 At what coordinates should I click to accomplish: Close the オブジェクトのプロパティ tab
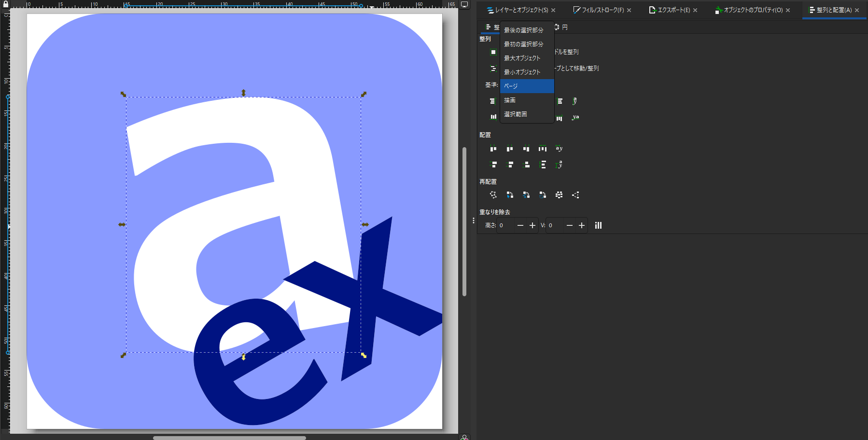click(x=788, y=10)
